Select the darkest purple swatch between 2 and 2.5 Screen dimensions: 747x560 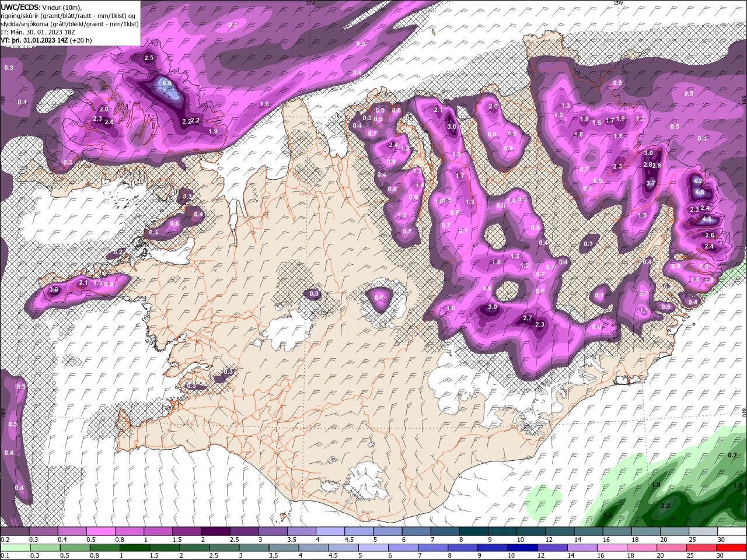215,531
